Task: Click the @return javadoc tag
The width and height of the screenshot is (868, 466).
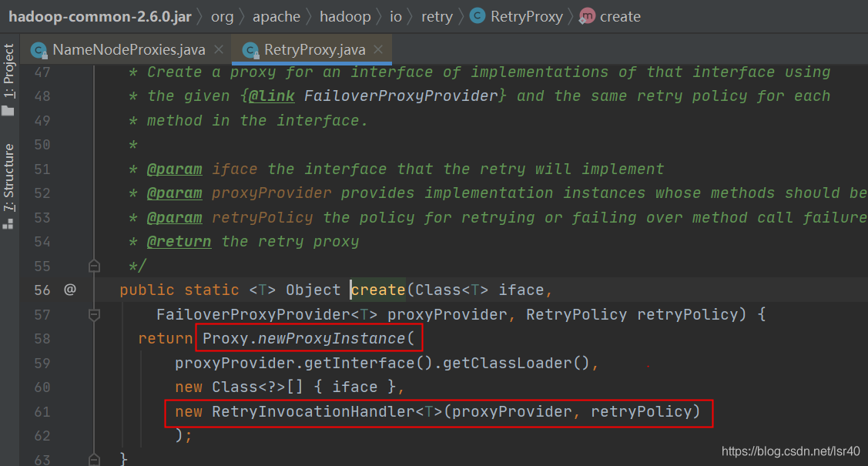Action: 179,241
